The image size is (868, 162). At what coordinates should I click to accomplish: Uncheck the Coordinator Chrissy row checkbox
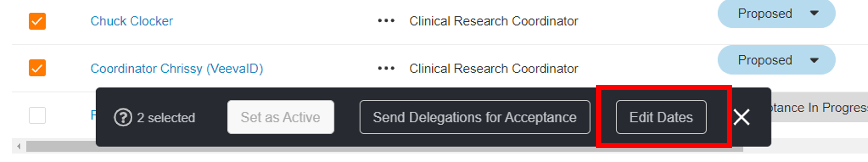tap(37, 68)
